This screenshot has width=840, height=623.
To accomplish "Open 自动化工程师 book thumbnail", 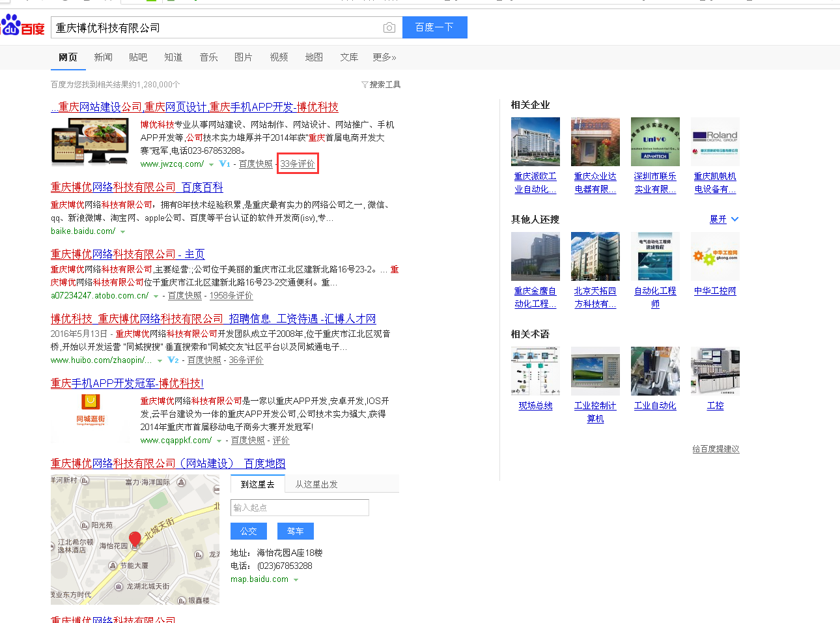I will click(x=655, y=256).
